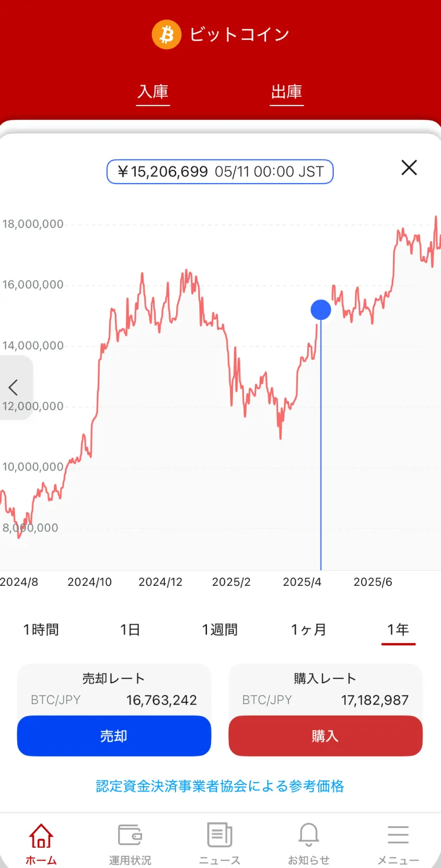Close the price chart panel
This screenshot has width=441, height=868.
point(409,168)
